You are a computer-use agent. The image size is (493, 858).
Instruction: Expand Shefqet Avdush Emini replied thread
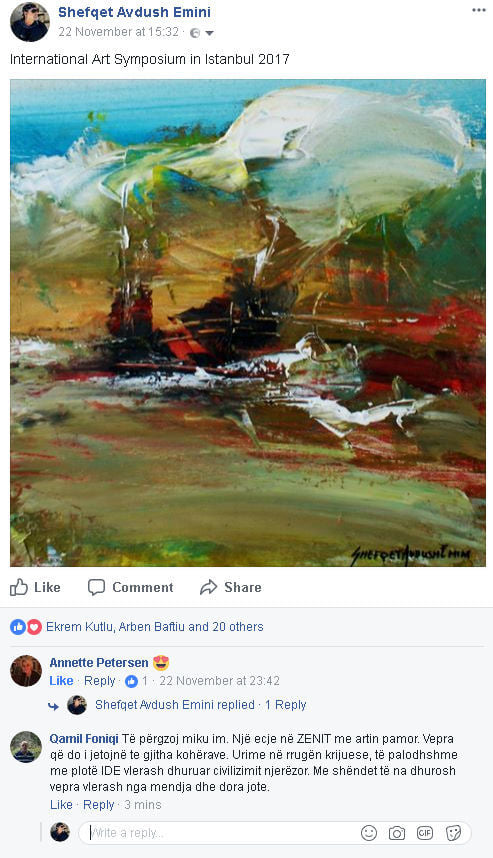click(x=200, y=705)
